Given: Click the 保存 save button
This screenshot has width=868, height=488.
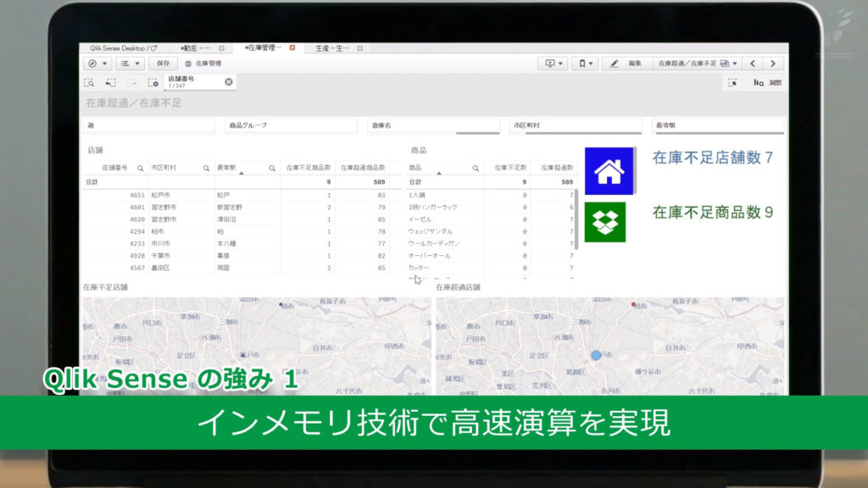Looking at the screenshot, I should pos(164,64).
